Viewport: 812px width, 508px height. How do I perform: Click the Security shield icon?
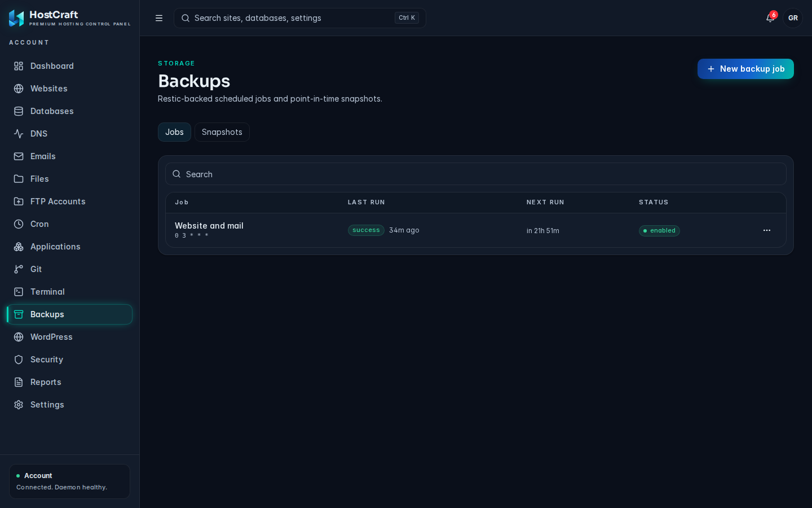click(x=19, y=360)
